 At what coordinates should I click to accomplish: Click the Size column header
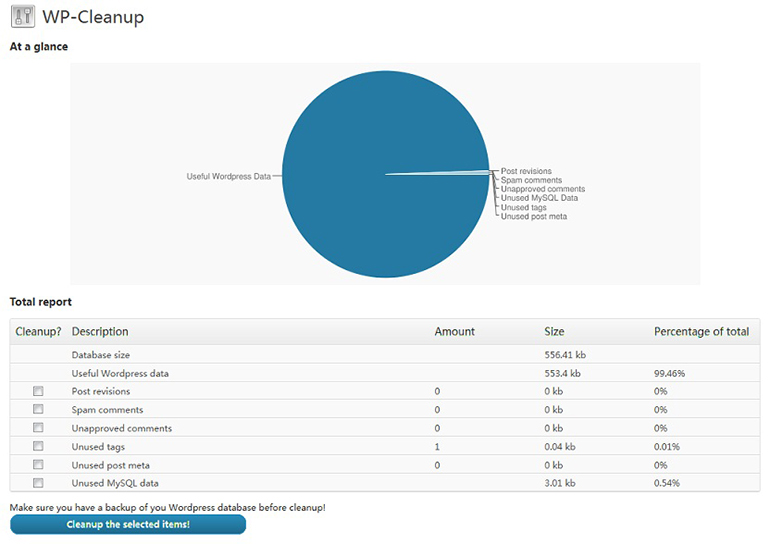click(x=554, y=331)
